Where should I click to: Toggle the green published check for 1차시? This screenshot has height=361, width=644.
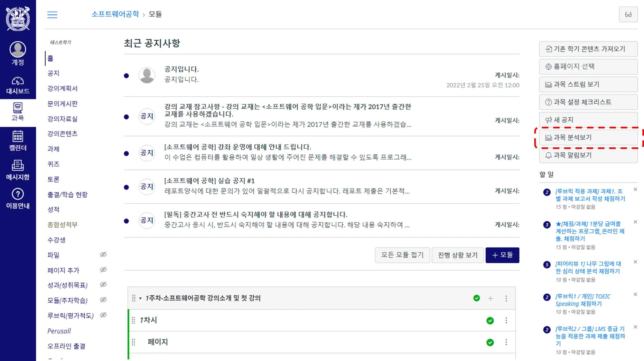coord(490,320)
